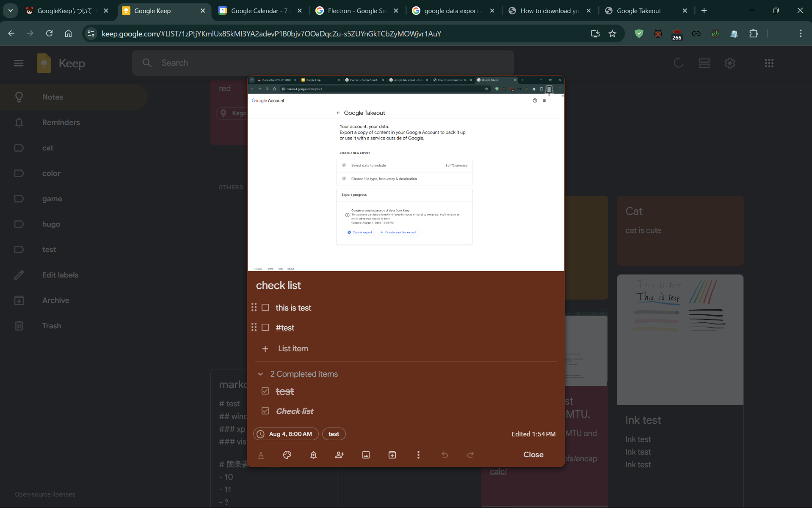Open Open-source licenses link

coord(45,494)
